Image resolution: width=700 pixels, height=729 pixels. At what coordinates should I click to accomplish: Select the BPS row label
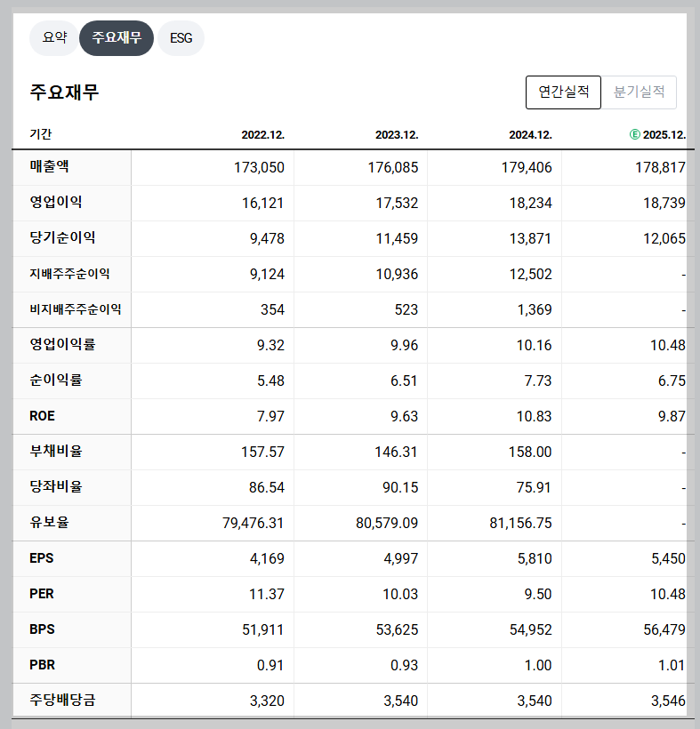pos(42,629)
